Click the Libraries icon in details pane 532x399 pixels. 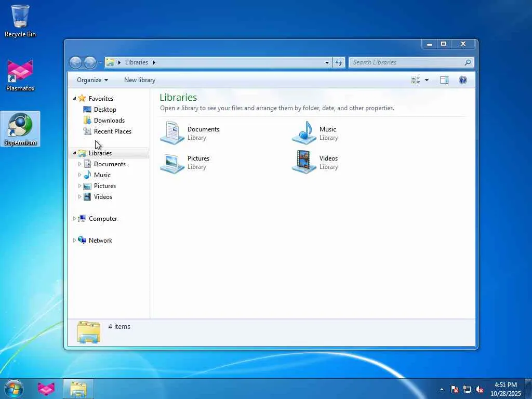click(89, 332)
